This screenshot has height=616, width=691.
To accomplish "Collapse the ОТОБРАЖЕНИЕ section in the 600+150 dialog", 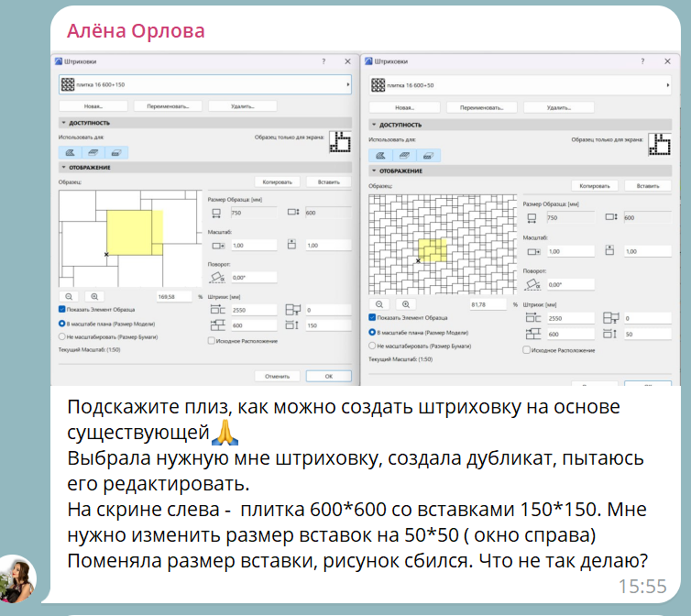I will click(64, 168).
